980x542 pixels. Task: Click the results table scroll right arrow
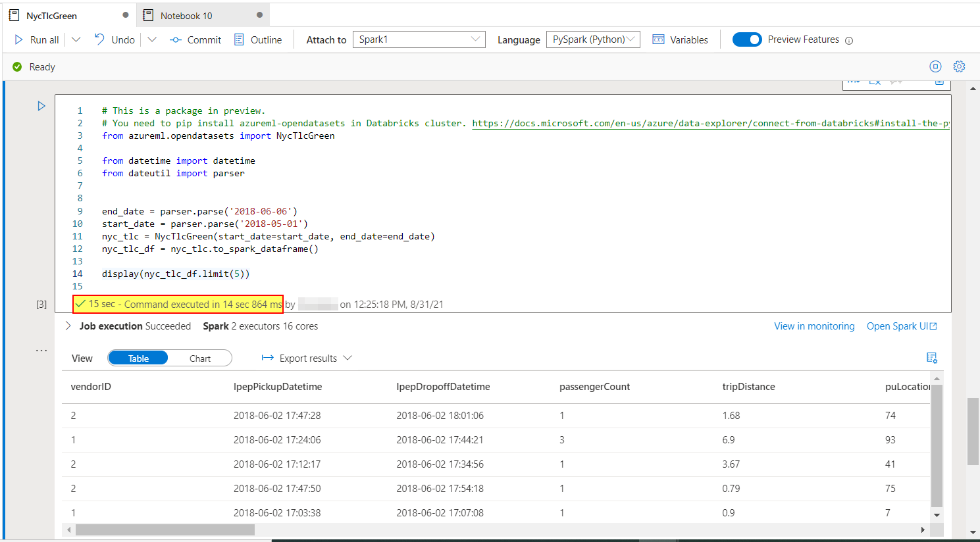923,530
